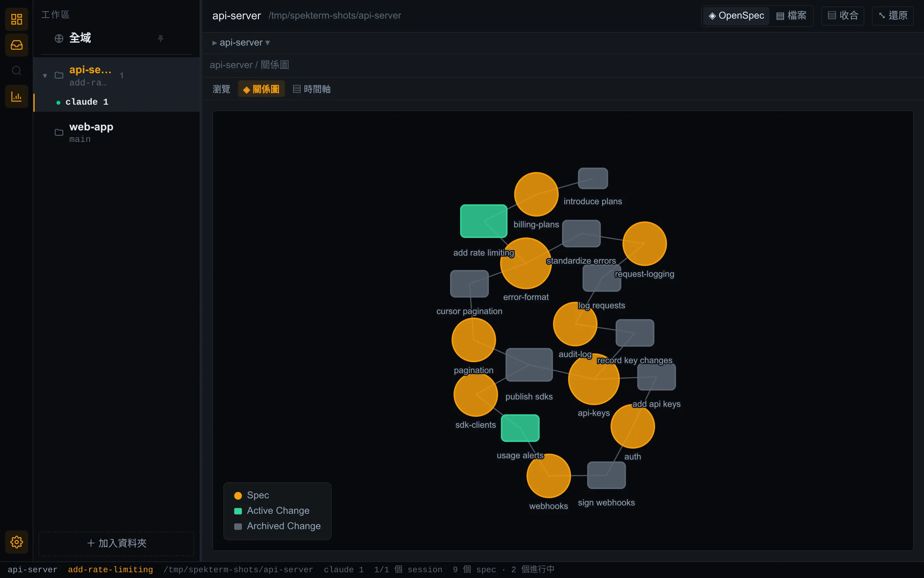
Task: Click 加入資料夾 add folder button
Action: pyautogui.click(x=116, y=543)
